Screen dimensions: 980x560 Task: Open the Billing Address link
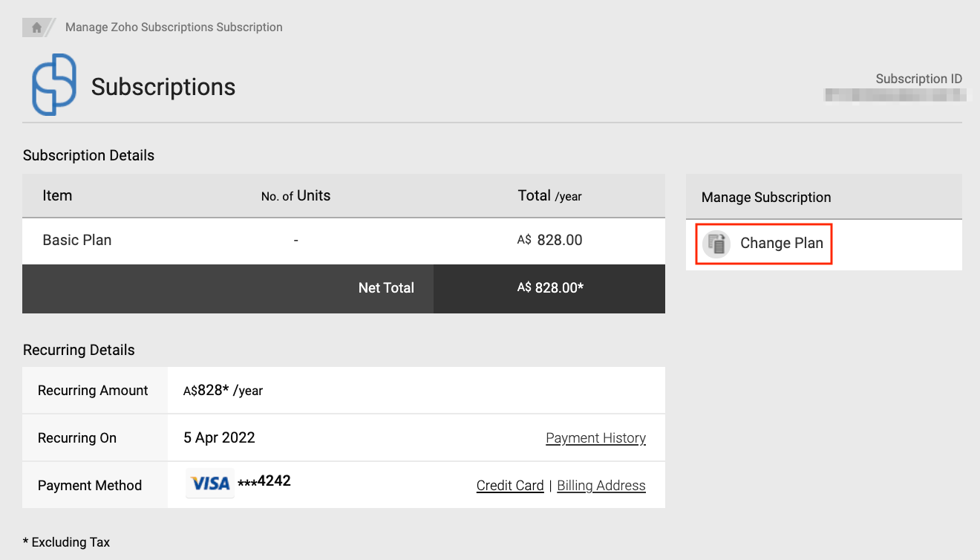tap(601, 486)
